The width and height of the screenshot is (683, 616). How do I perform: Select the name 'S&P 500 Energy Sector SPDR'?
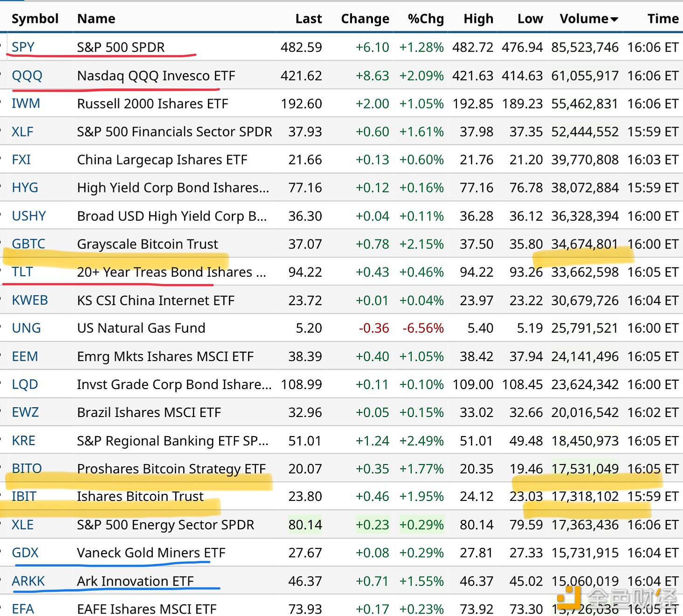[166, 525]
